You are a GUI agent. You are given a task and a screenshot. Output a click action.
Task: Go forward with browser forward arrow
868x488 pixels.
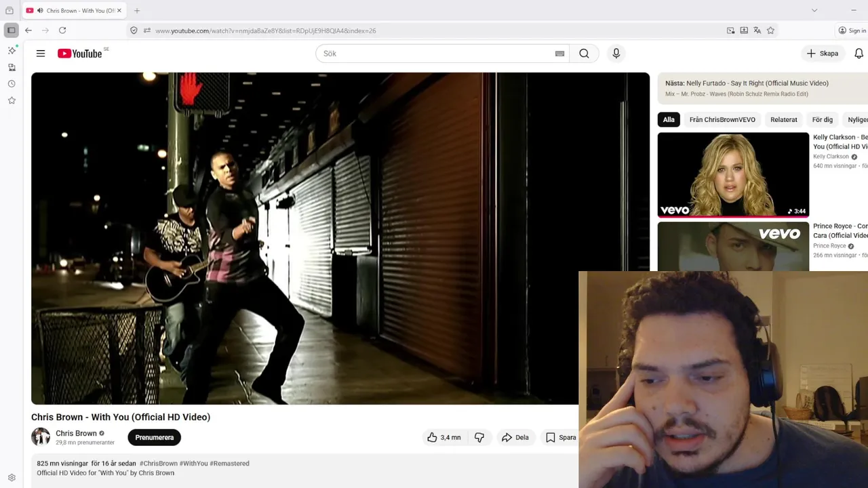(45, 30)
